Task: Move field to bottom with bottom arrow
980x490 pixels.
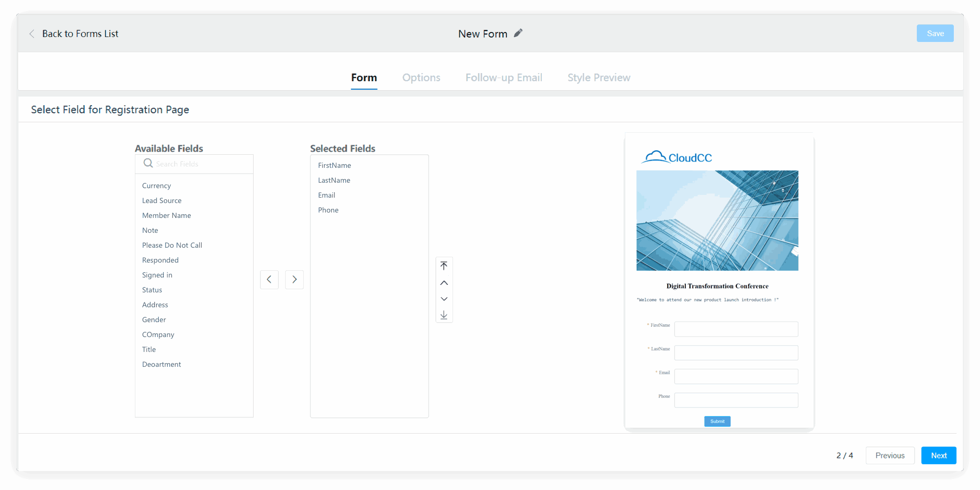Action: click(x=444, y=314)
